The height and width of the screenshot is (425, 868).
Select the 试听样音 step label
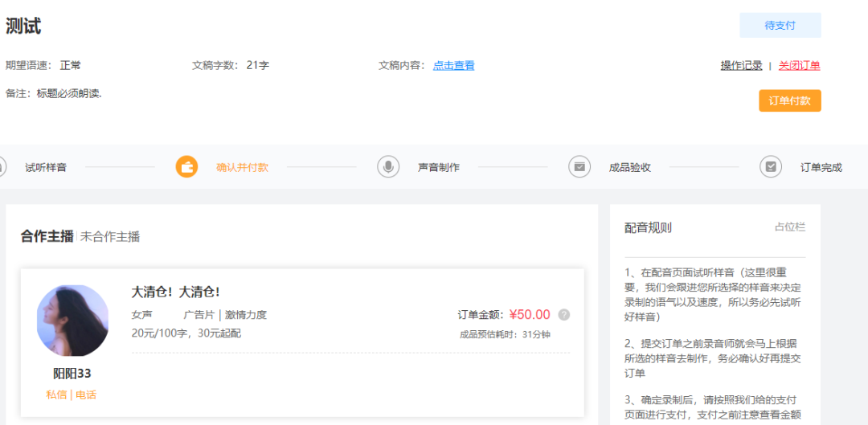click(x=46, y=168)
